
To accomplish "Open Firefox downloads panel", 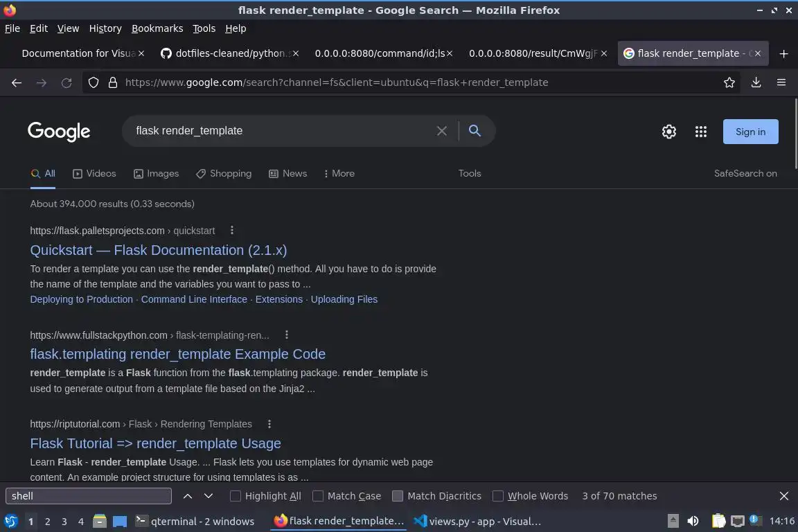I will coord(756,82).
